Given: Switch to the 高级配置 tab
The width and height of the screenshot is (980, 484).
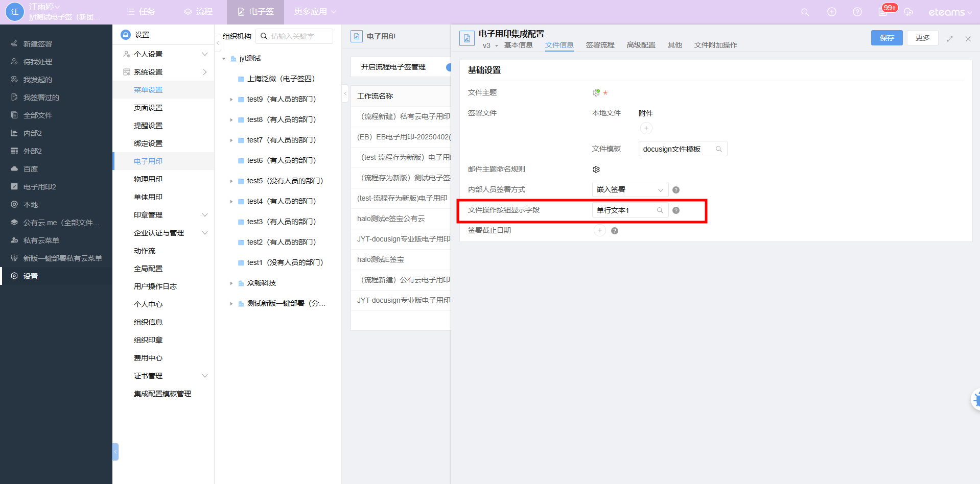Looking at the screenshot, I should pyautogui.click(x=641, y=45).
